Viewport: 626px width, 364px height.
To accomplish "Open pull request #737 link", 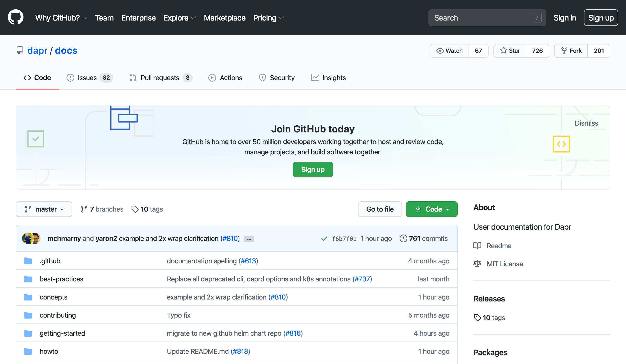I will pos(362,279).
